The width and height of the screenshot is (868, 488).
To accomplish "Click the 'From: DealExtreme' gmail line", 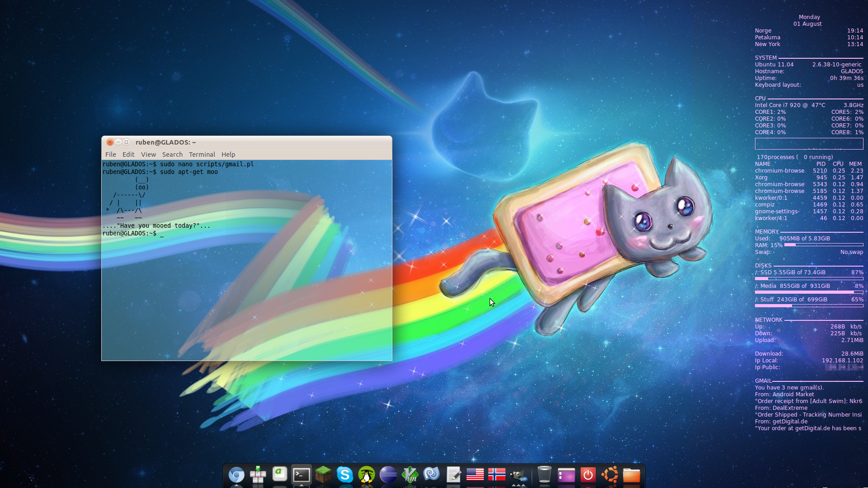I will point(781,408).
